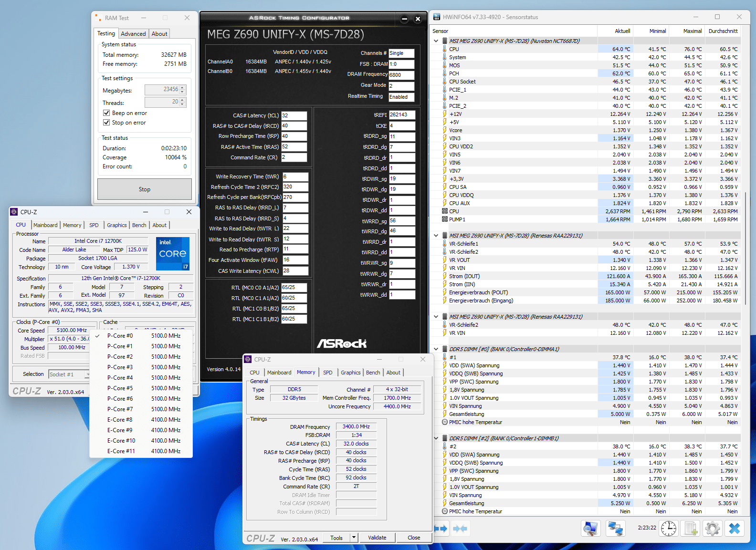This screenshot has height=550, width=756.
Task: Click HWiNFO log file add icon
Action: (691, 528)
